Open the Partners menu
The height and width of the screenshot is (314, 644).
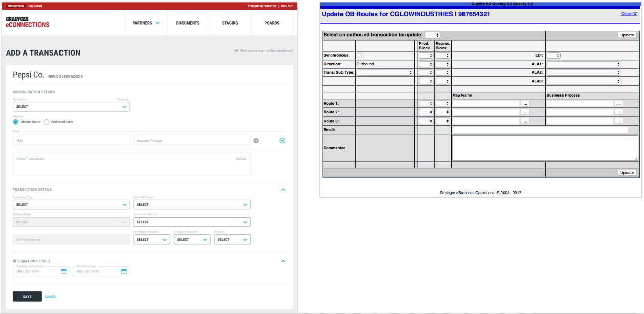[146, 23]
